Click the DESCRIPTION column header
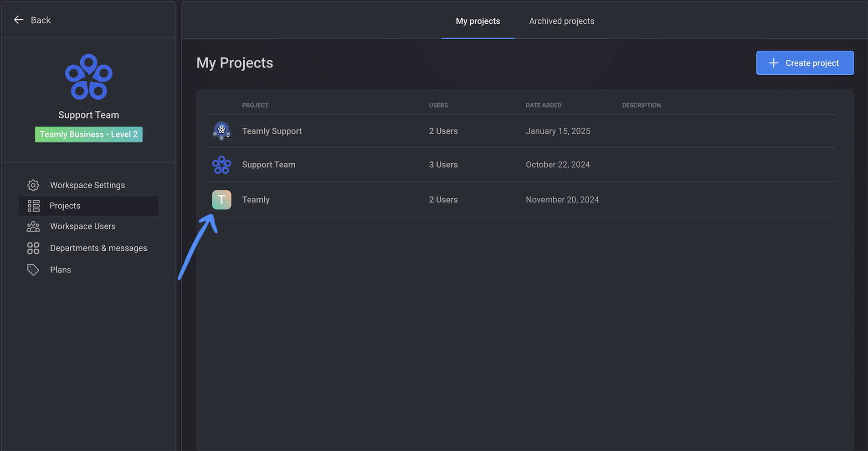This screenshot has width=868, height=451. point(642,105)
